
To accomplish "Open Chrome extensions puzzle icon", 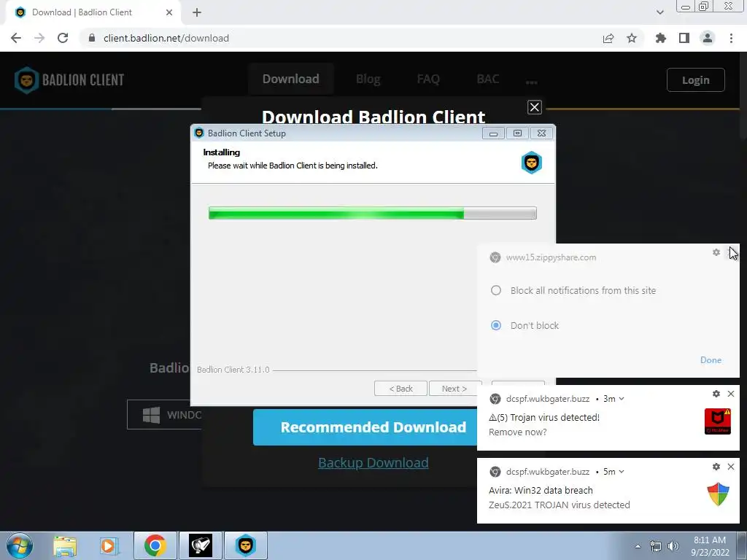I will (x=661, y=38).
